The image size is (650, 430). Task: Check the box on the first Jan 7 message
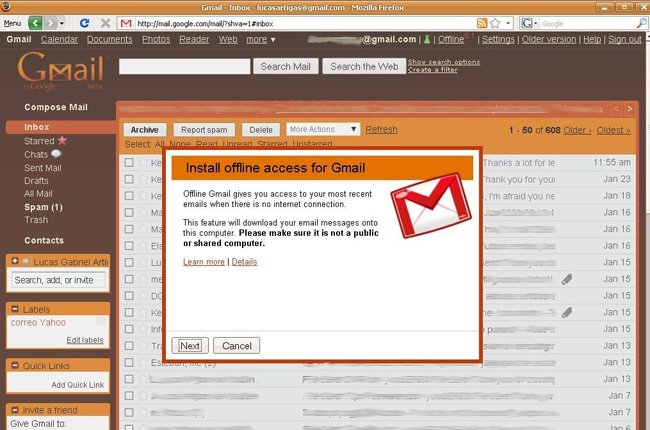(x=129, y=396)
